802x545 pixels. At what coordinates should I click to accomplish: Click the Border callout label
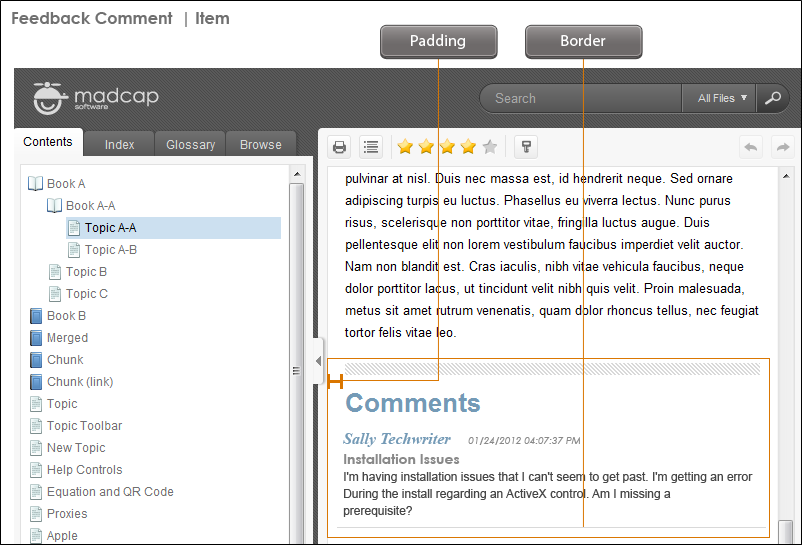click(x=583, y=41)
